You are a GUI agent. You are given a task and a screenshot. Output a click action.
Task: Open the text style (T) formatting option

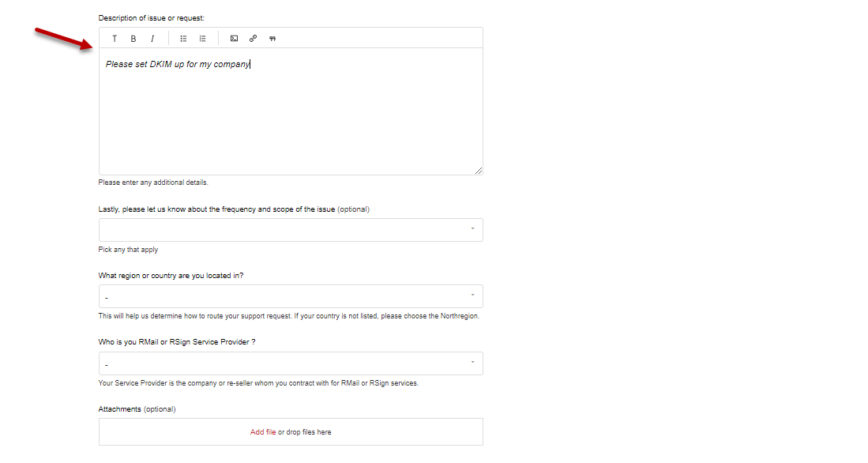(x=115, y=39)
